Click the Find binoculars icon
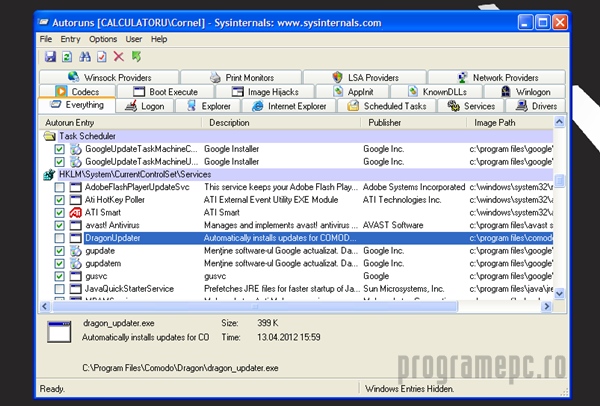The image size is (600, 406). pyautogui.click(x=85, y=57)
